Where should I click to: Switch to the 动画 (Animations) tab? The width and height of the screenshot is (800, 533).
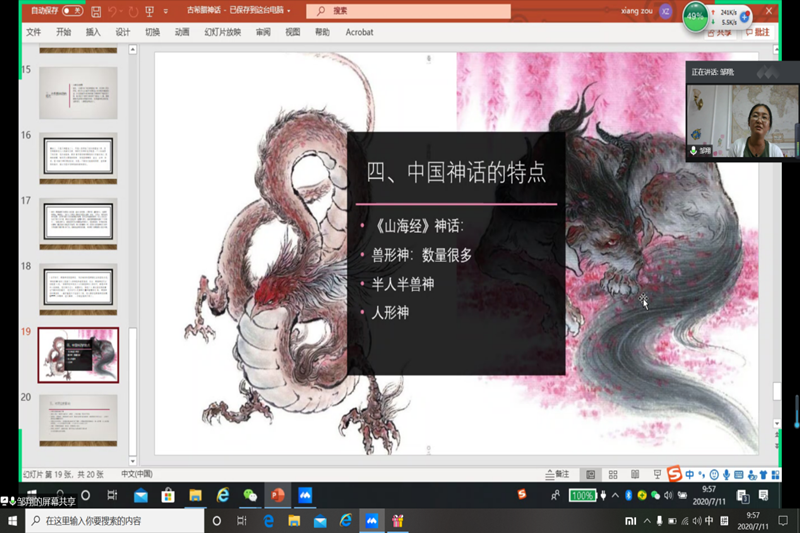pos(182,32)
